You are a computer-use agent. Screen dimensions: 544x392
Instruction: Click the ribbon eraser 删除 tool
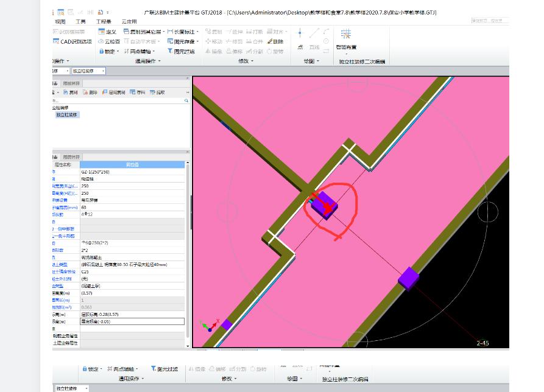pyautogui.click(x=275, y=41)
